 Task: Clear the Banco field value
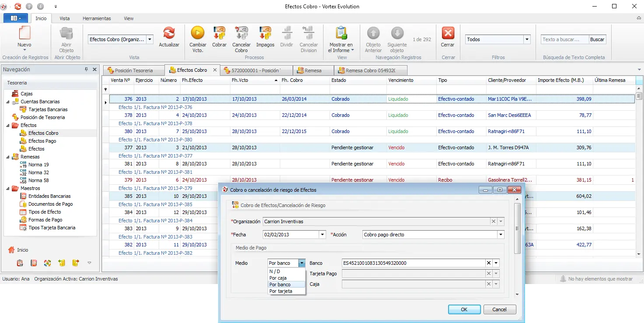489,263
